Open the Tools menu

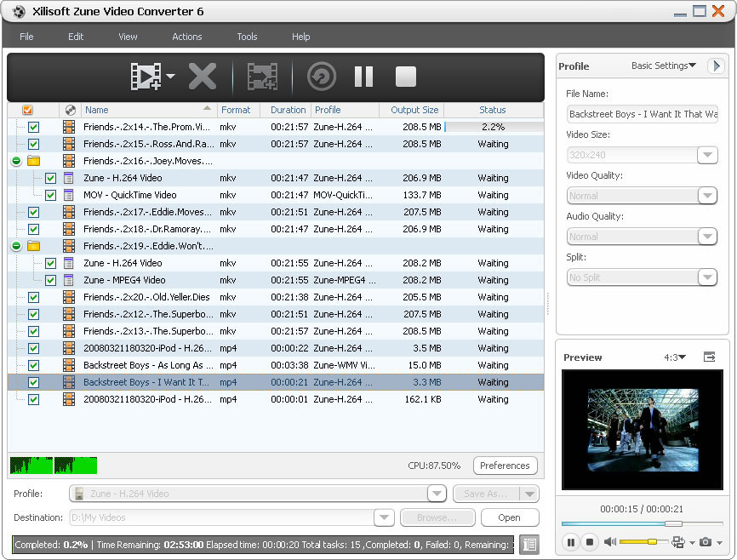point(247,37)
